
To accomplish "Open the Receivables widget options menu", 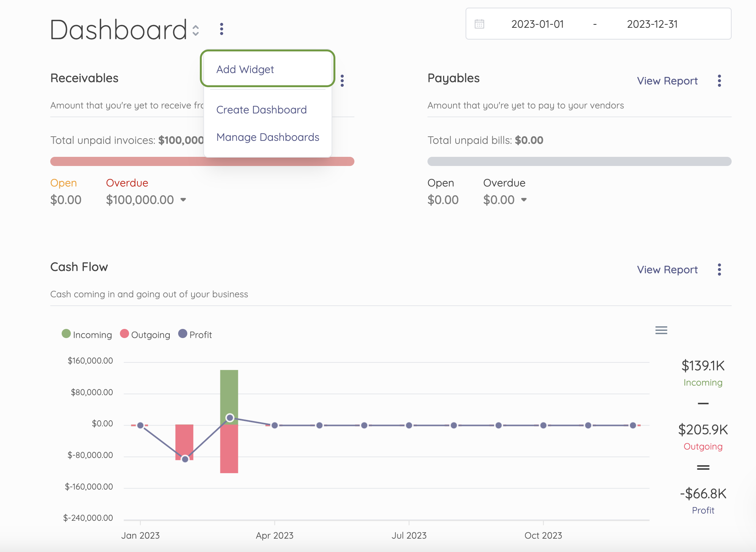I will [x=342, y=80].
